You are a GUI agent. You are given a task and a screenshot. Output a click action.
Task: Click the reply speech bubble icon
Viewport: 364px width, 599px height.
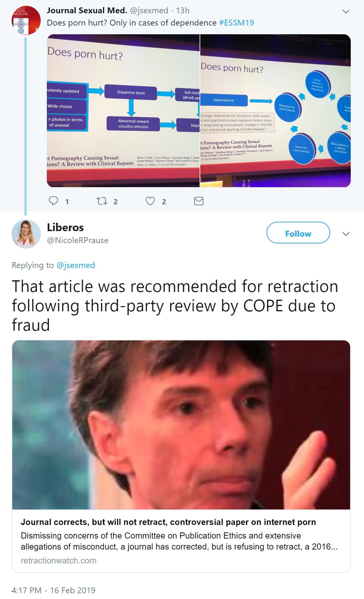click(53, 201)
